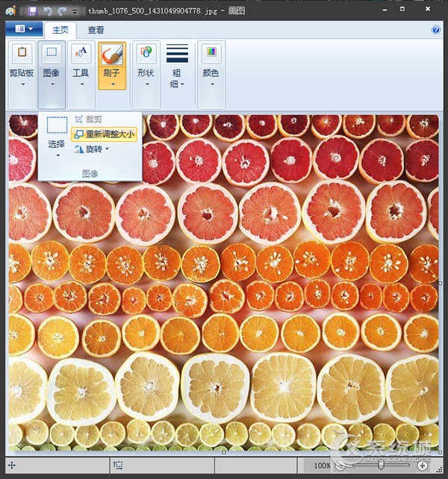The image size is (448, 479).
Task: Open the blue Paint file menu button
Action: coord(24,29)
